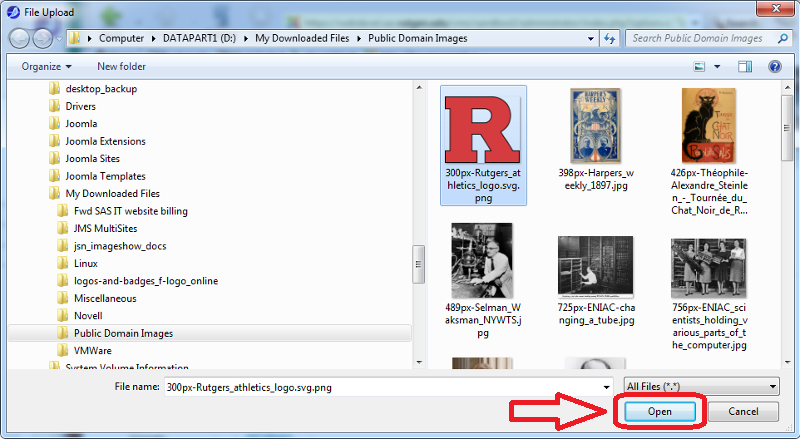Click the Forward navigation arrow button

click(x=42, y=39)
